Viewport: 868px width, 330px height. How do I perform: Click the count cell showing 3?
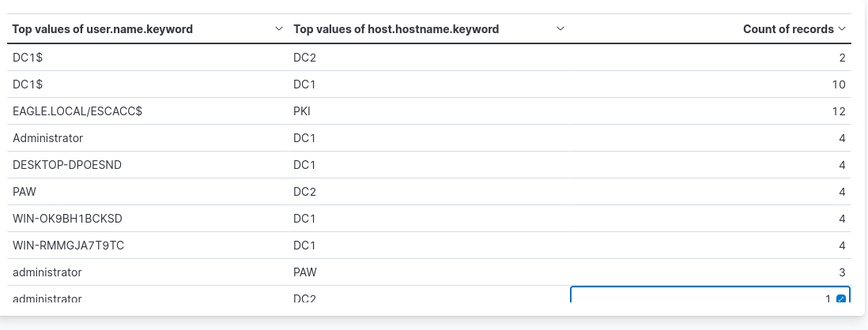[842, 272]
